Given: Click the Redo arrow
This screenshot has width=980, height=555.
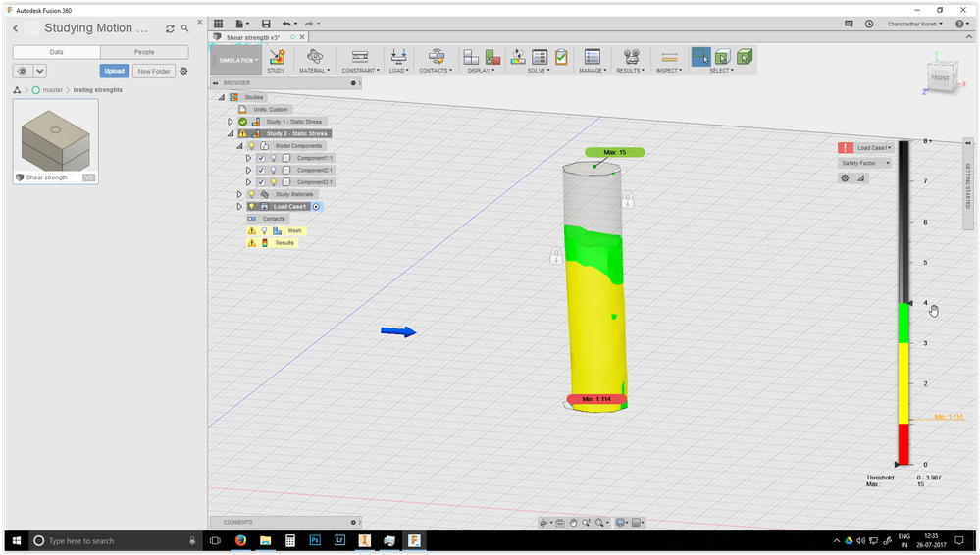Looking at the screenshot, I should 309,24.
